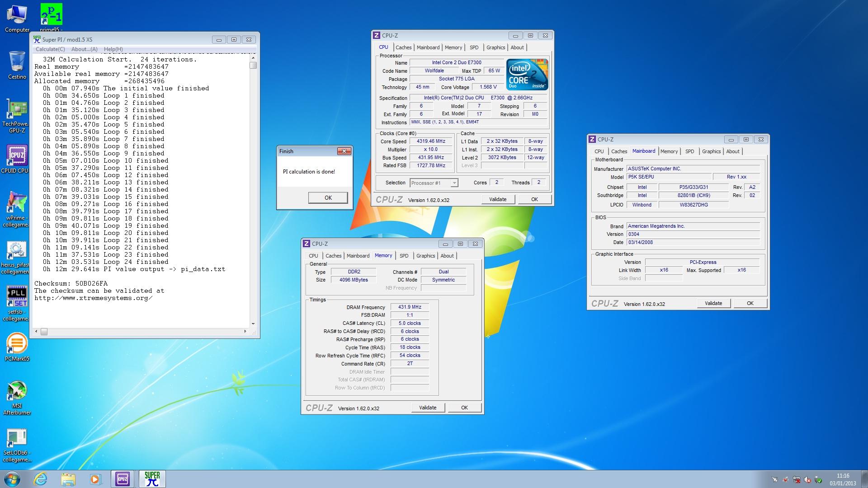Switch to Memory tab in Mainboard window
The height and width of the screenshot is (488, 868).
click(x=669, y=151)
